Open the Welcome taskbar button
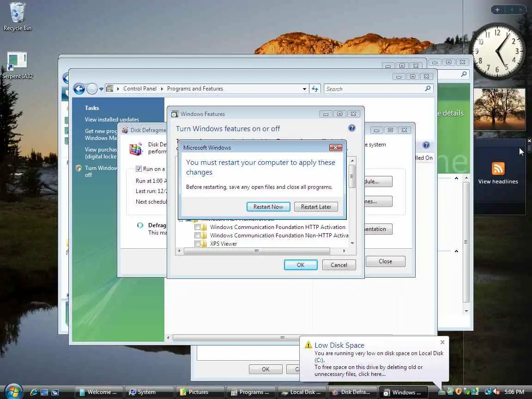 (99, 392)
